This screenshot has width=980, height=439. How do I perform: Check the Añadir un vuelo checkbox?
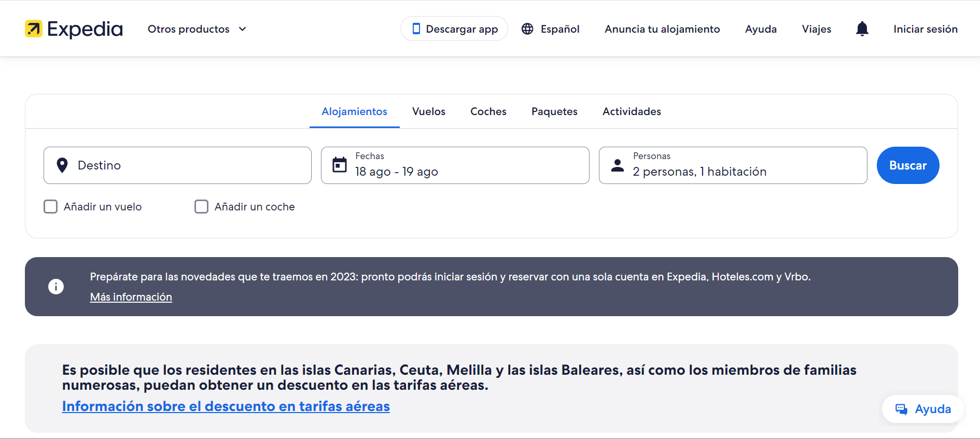pos(50,207)
